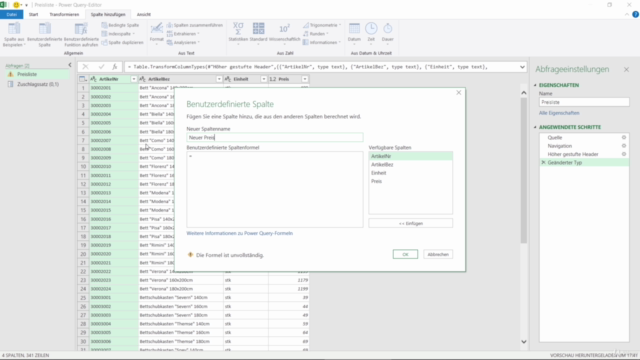
Task: Click the Neuer Spaltenname field
Action: click(275, 138)
